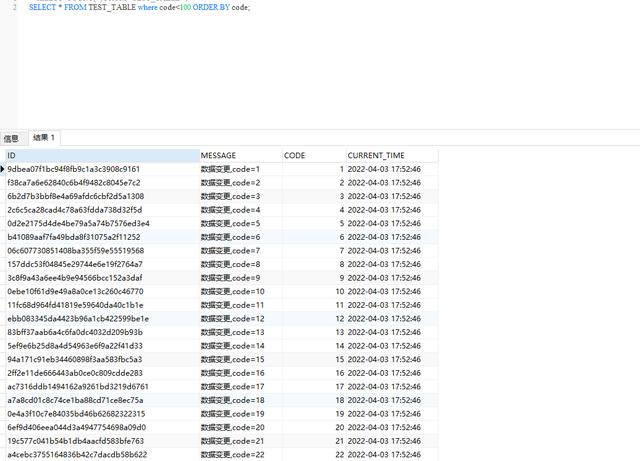Image resolution: width=640 pixels, height=461 pixels.
Task: Select ID cell ebb083345da4423b96a1cb422599be1e
Action: click(x=102, y=318)
